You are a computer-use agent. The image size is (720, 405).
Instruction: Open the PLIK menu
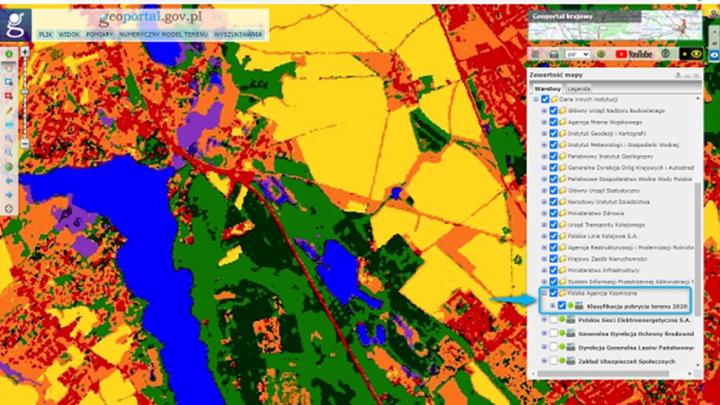[x=45, y=34]
